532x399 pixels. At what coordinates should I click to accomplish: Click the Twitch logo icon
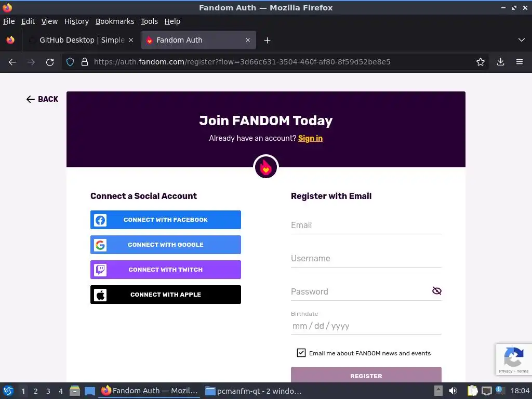[100, 270]
